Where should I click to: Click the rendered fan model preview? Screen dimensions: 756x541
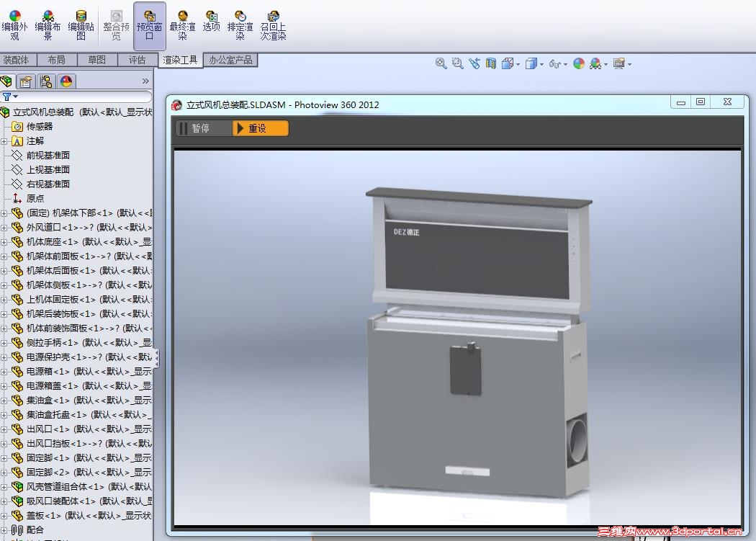[477, 343]
